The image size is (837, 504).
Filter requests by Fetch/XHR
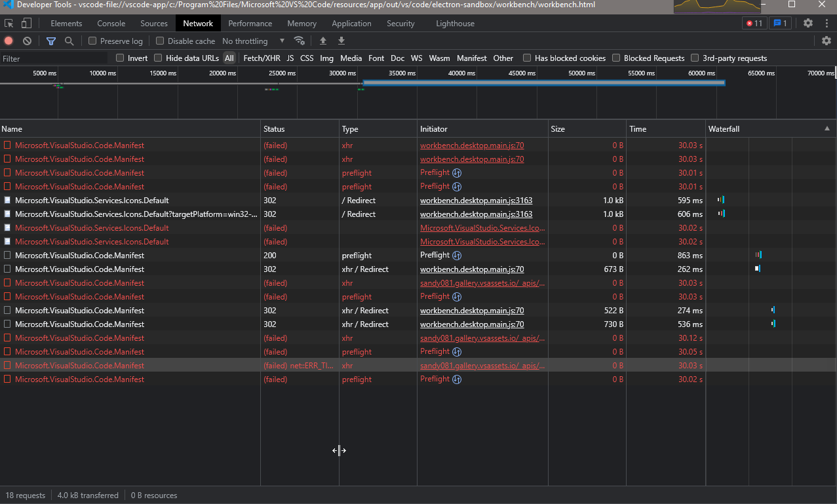pyautogui.click(x=262, y=58)
